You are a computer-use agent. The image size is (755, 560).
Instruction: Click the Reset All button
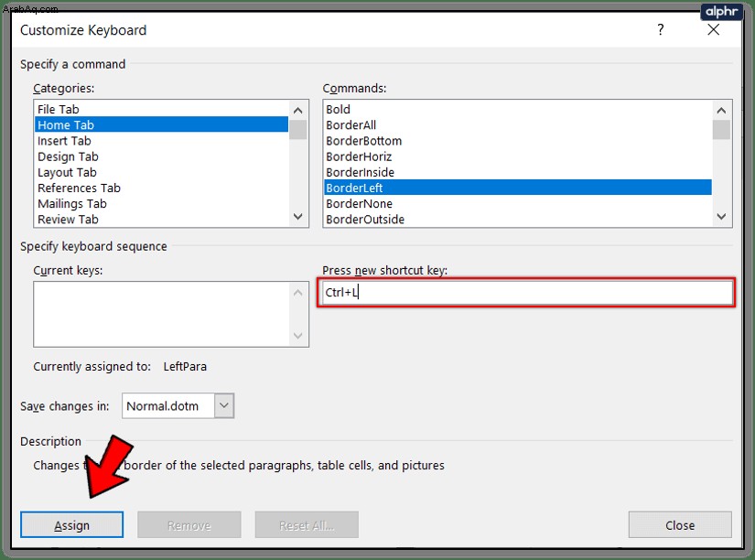click(307, 525)
